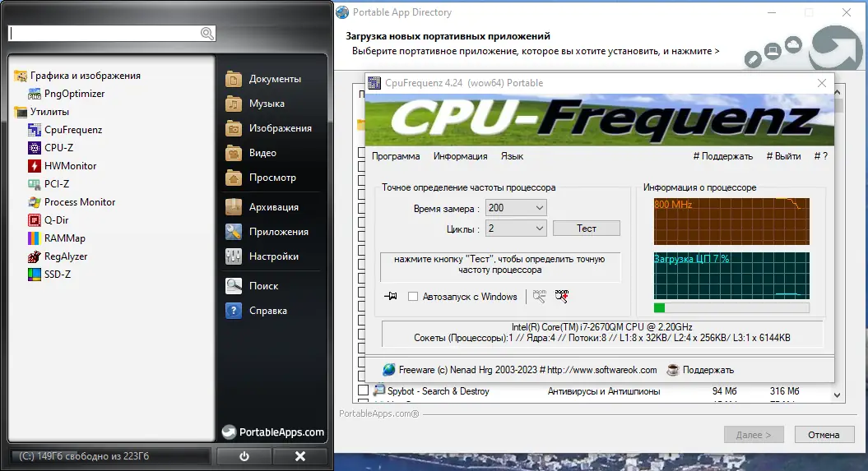Open Q-Dir from the app list
The image size is (868, 471).
point(49,220)
